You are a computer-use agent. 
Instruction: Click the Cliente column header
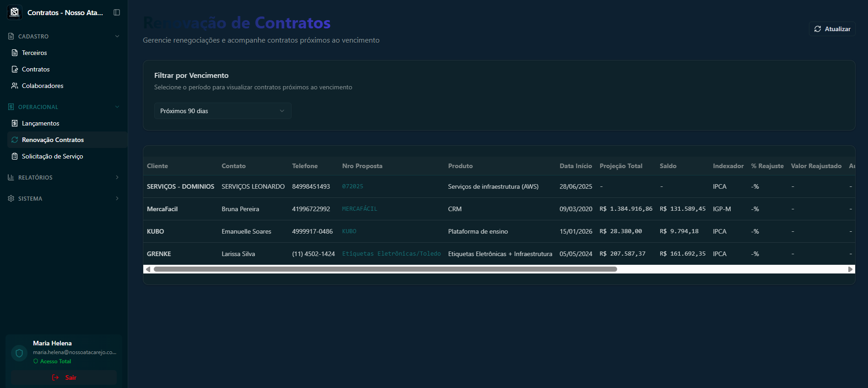[x=157, y=166]
